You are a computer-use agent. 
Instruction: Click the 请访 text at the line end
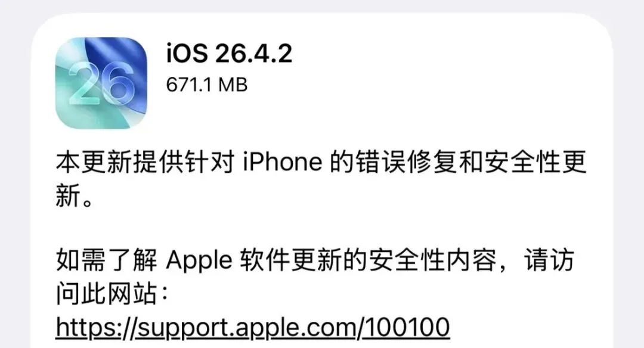pyautogui.click(x=549, y=260)
